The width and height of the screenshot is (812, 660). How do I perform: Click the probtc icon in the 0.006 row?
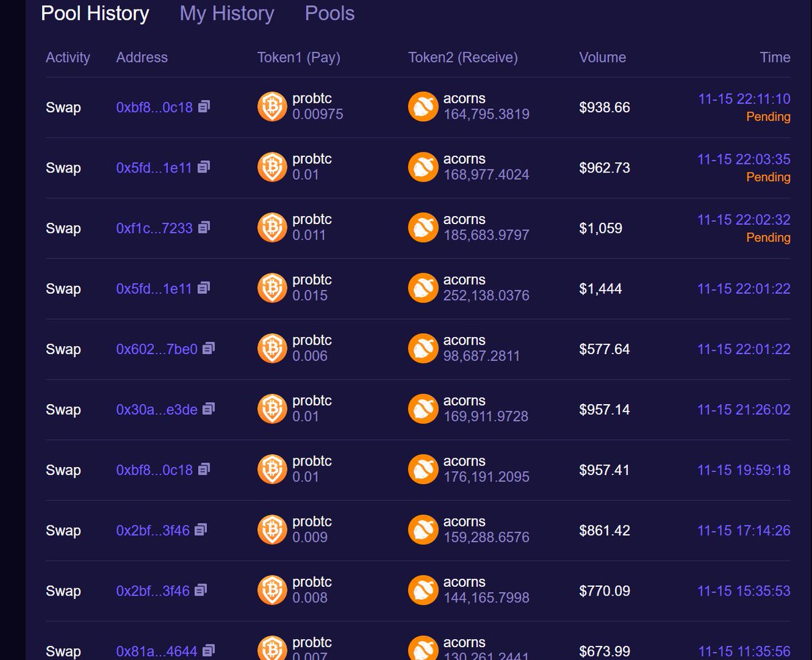[x=272, y=349]
